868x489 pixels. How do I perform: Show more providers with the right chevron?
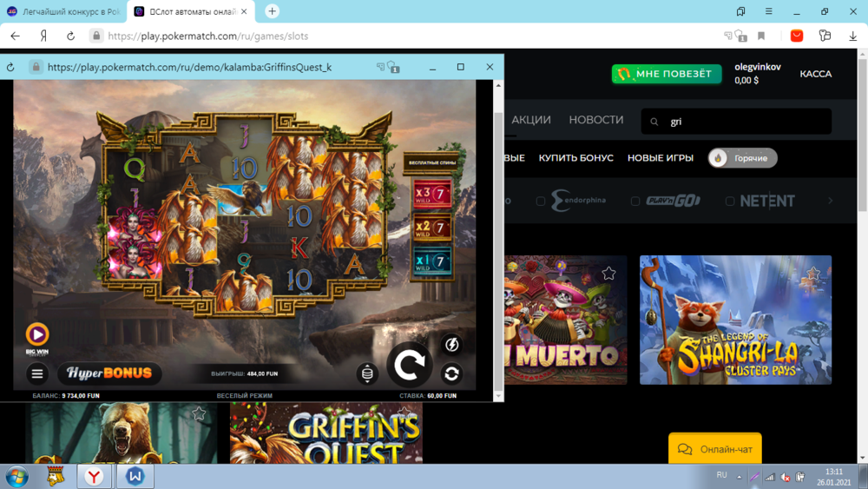[x=830, y=201]
